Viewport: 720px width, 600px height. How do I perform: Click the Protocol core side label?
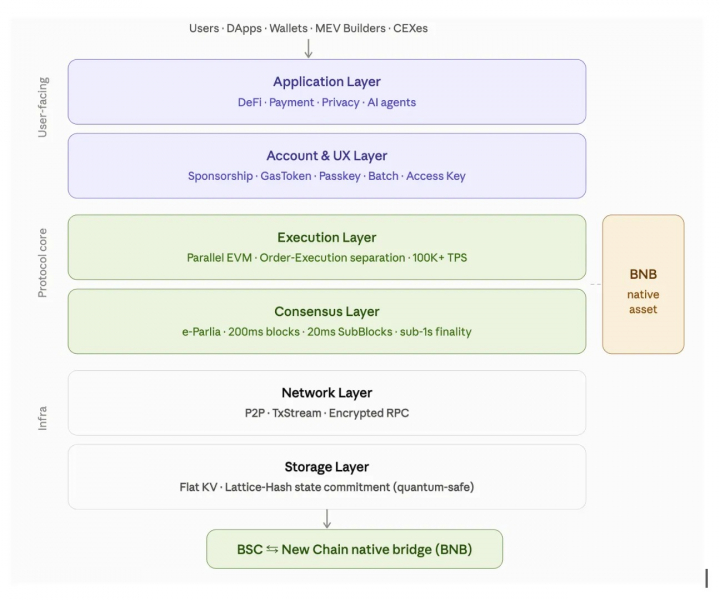coord(42,263)
